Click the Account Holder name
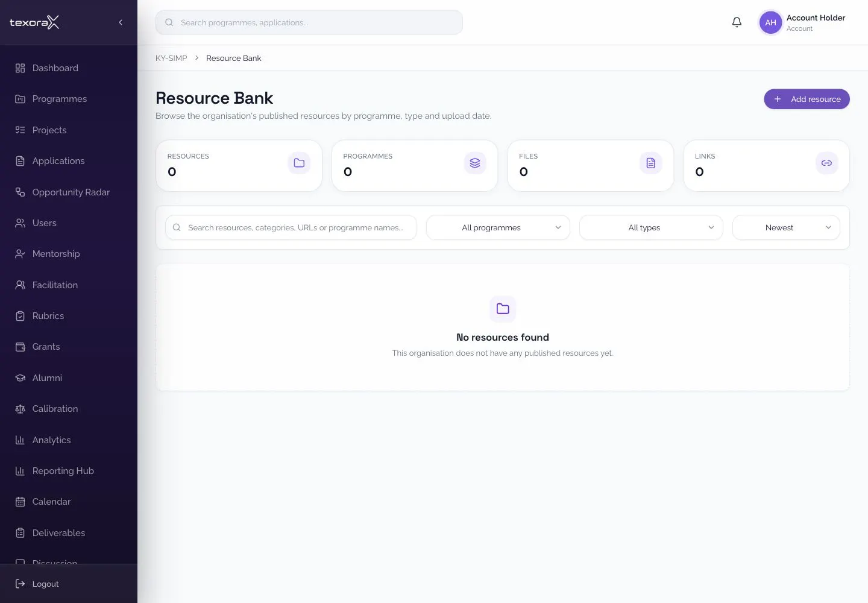Screen dimensions: 868x603 (x=816, y=18)
